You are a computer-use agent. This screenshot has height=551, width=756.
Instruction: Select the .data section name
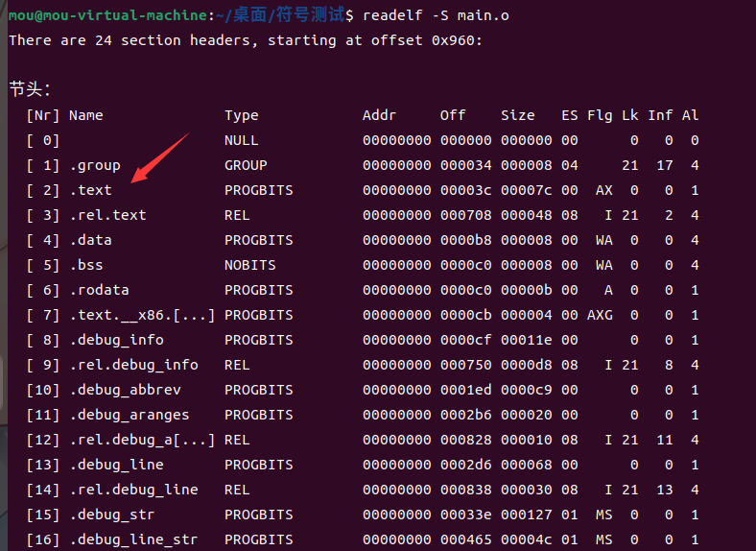(90, 240)
